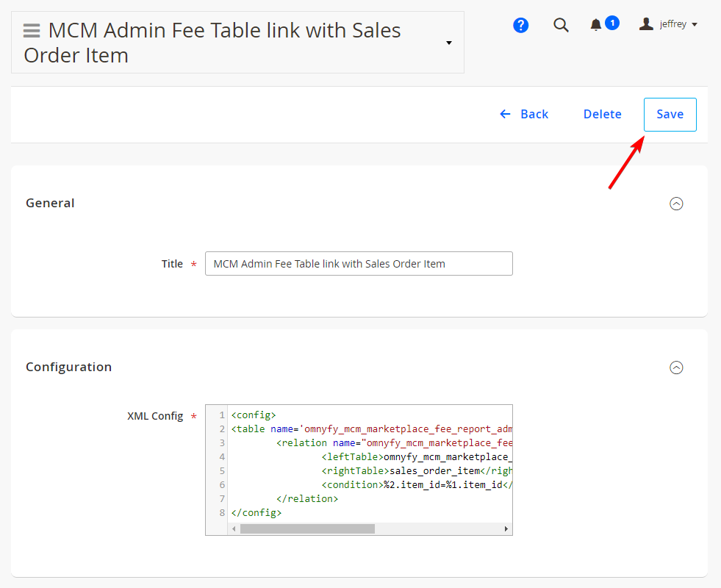Screen dimensions: 721x588
Task: Click the '<rightTable>' line in the XML editor
Action: point(417,471)
